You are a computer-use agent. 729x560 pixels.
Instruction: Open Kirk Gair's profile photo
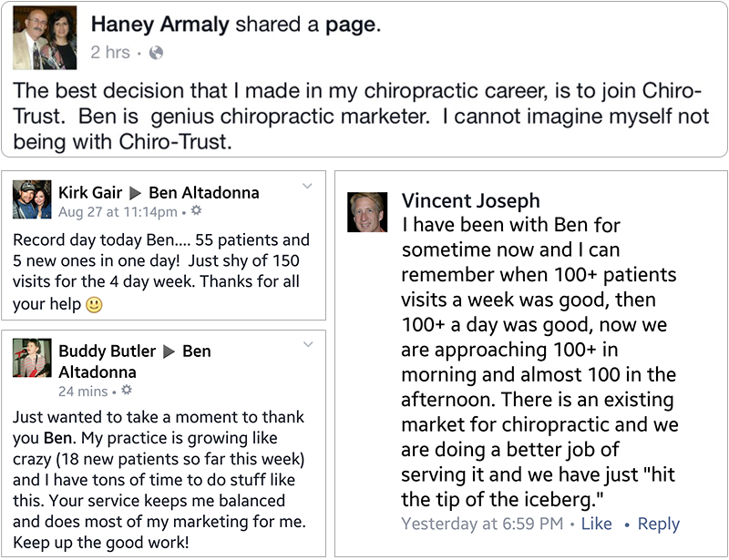(x=32, y=199)
